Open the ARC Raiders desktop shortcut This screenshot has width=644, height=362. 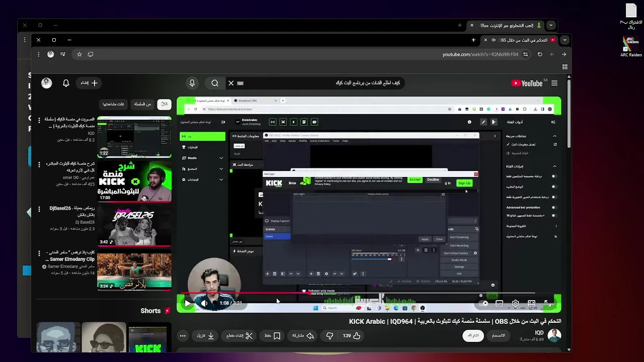631,47
